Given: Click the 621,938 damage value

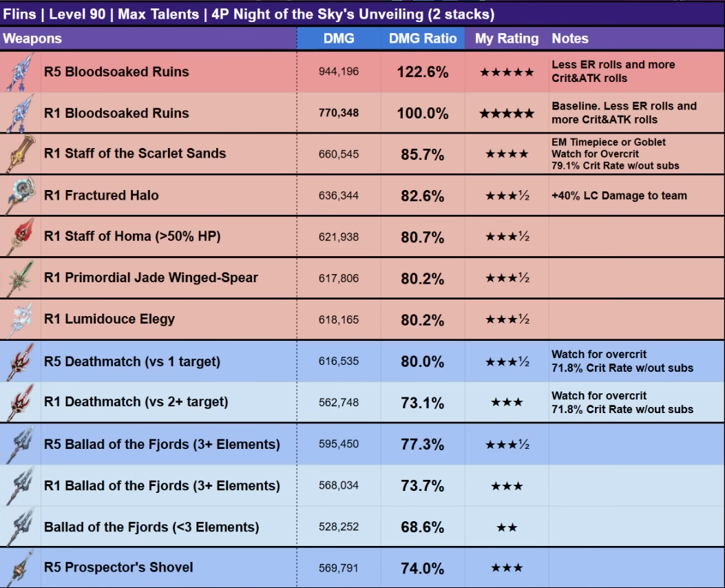Looking at the screenshot, I should click(339, 237).
